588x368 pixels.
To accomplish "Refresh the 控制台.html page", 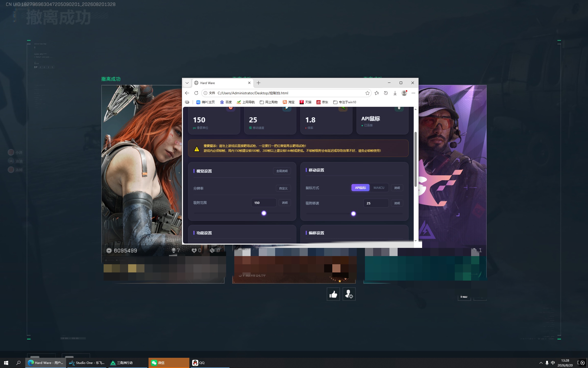I will coord(196,93).
